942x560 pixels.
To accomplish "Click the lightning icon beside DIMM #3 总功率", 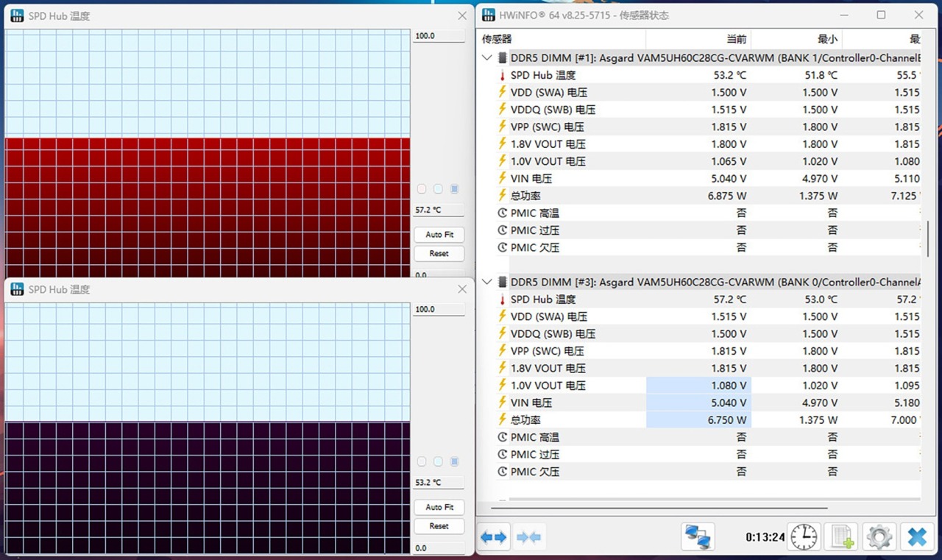I will pyautogui.click(x=503, y=420).
